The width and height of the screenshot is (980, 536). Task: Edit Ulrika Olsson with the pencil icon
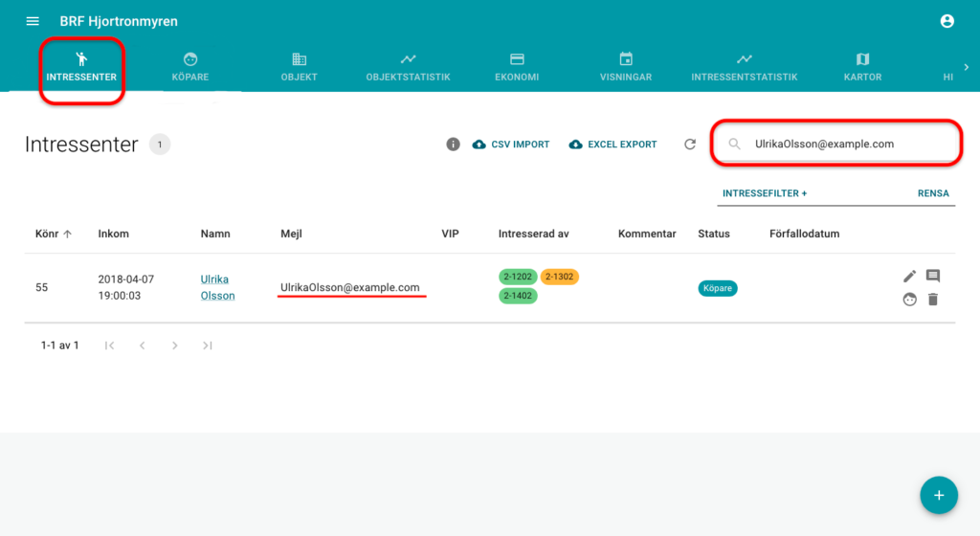909,277
